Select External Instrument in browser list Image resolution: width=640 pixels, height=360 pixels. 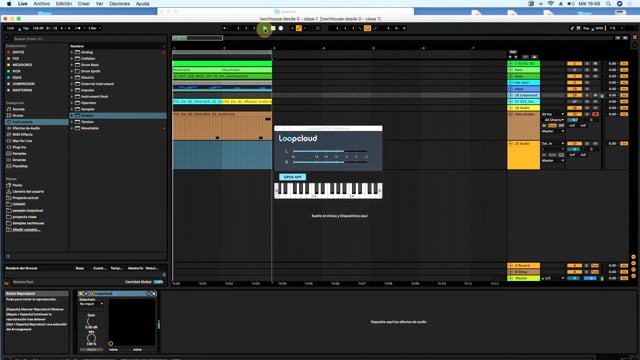[x=98, y=84]
